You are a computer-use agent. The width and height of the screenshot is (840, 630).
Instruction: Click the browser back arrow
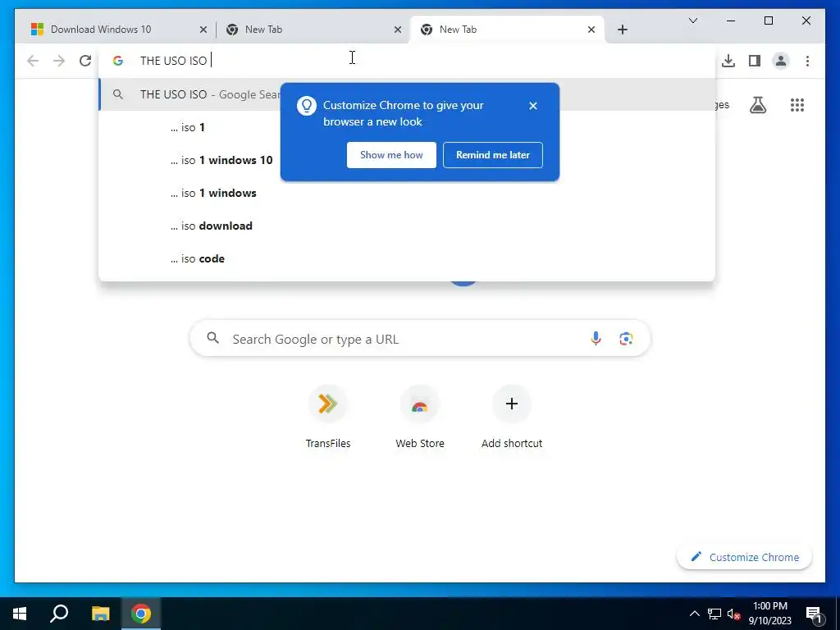33,61
